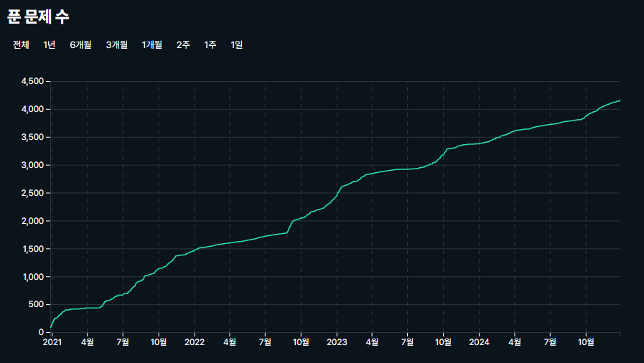Viewport: 644px width, 363px height.
Task: Click the green line's right endpoint
Action: (620, 100)
